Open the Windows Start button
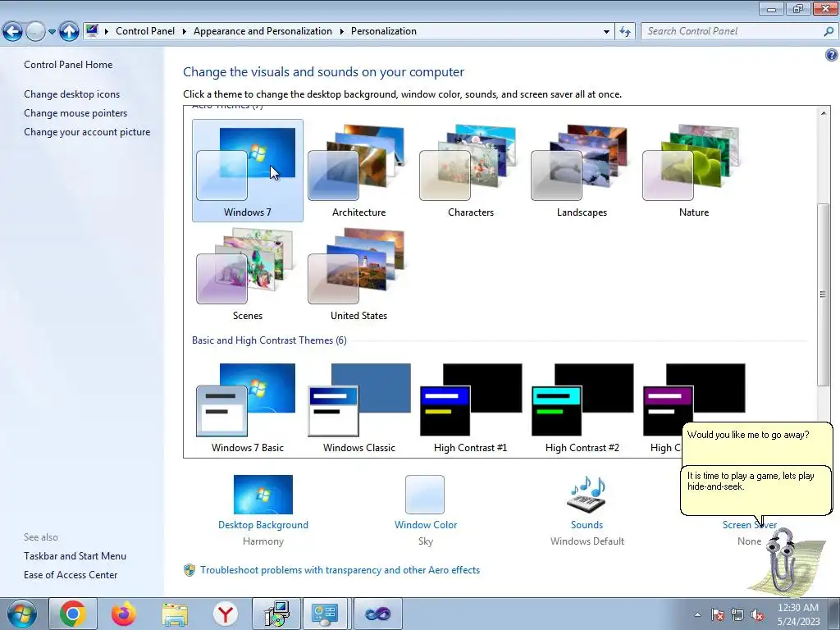The image size is (840, 630). coord(21,614)
